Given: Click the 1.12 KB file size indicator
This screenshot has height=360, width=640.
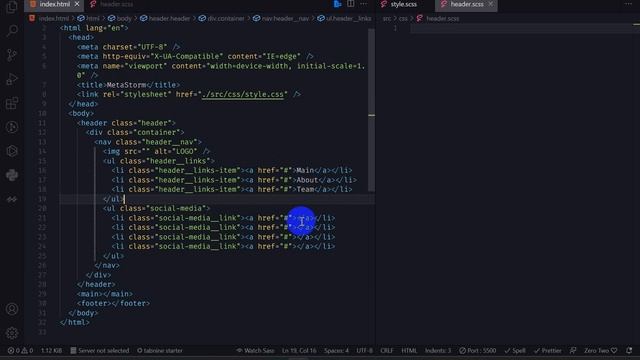Looking at the screenshot, I should tap(52, 350).
